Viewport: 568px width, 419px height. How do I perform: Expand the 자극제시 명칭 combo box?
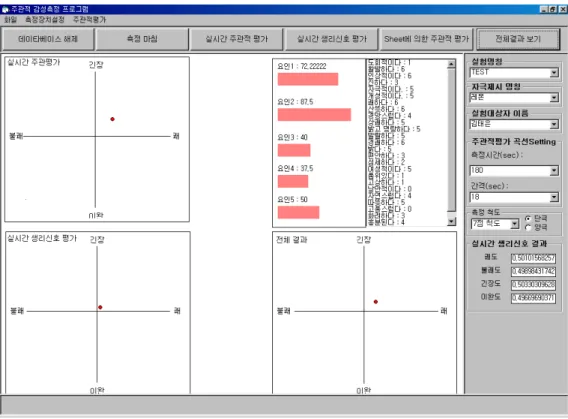(x=554, y=98)
